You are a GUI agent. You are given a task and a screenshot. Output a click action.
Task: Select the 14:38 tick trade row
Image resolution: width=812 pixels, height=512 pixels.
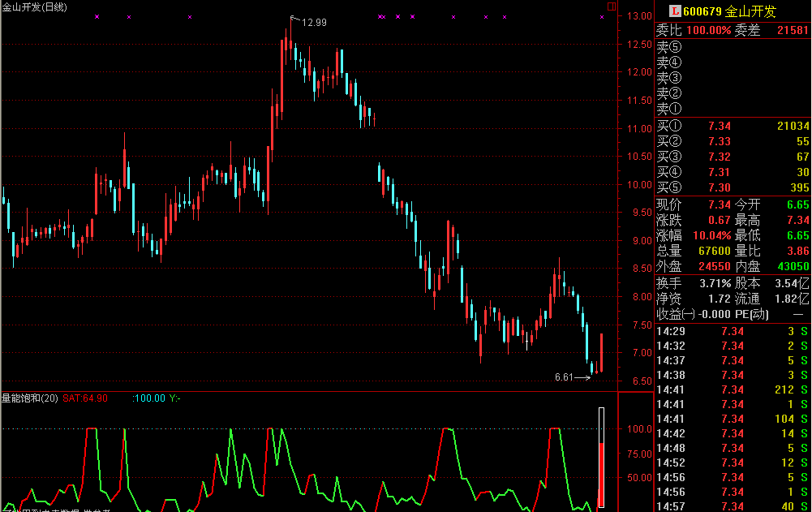coord(733,375)
